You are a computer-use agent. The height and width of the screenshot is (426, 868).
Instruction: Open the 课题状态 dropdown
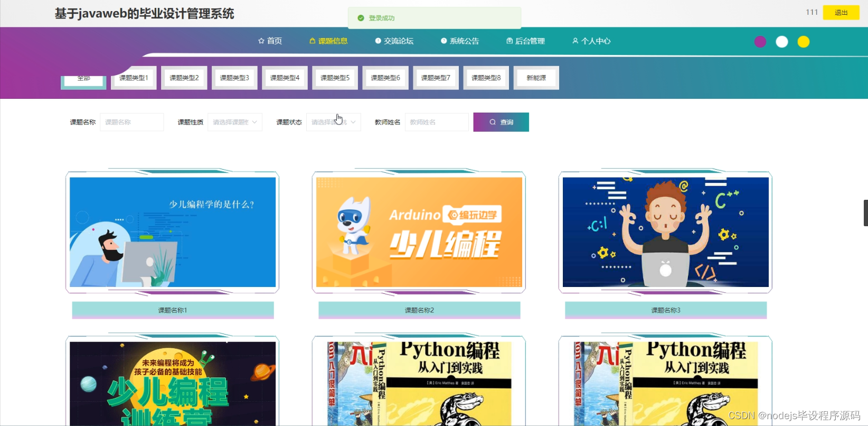click(x=334, y=122)
